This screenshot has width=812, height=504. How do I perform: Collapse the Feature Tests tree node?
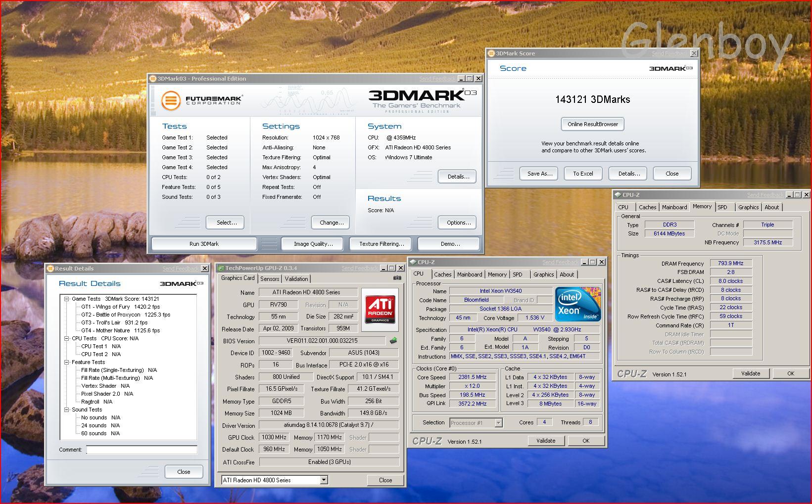pyautogui.click(x=66, y=362)
